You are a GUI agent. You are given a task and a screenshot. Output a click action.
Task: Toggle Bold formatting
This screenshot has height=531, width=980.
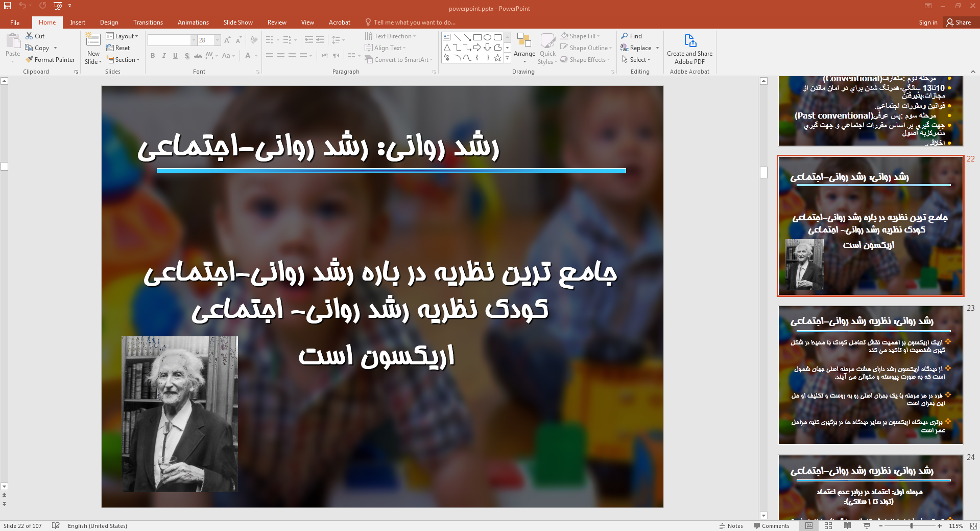tap(153, 56)
